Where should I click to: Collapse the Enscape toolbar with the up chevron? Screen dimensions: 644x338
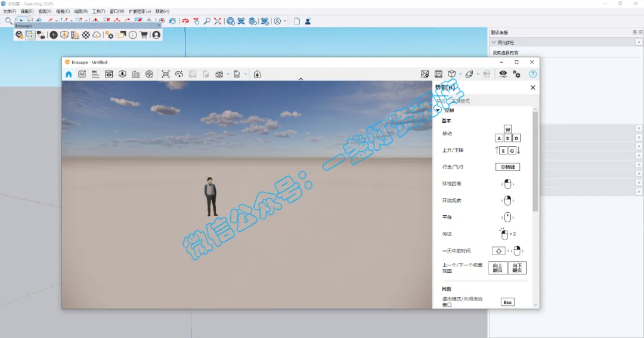(301, 79)
